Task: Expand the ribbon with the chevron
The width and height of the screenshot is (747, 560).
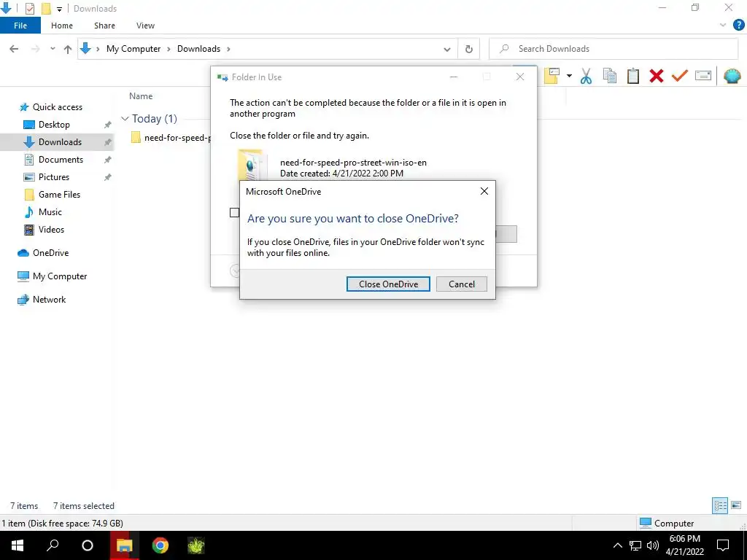Action: click(723, 26)
